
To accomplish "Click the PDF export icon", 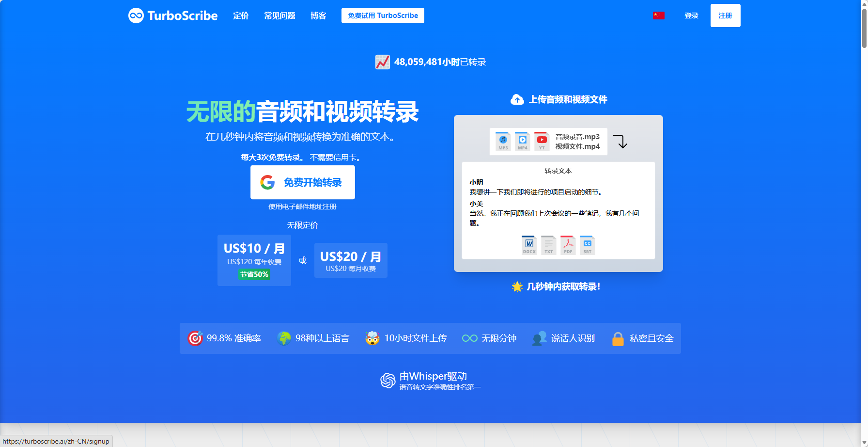I will coord(568,245).
